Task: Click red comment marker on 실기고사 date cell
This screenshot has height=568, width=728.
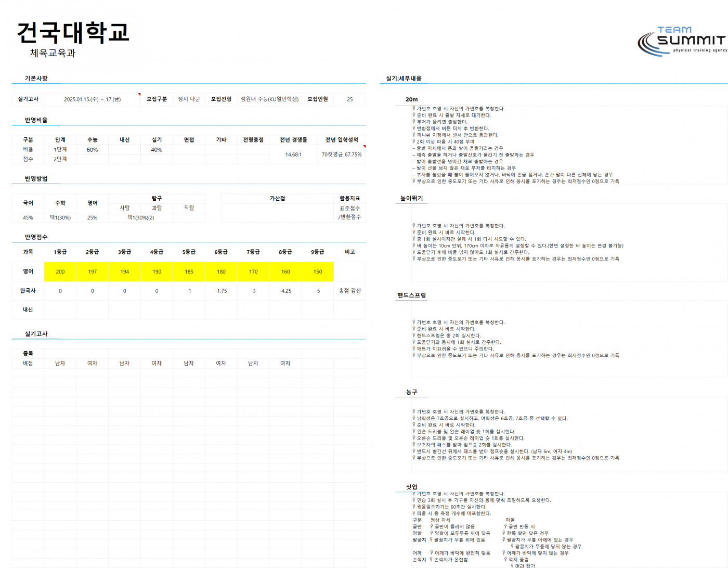Action: coord(139,95)
